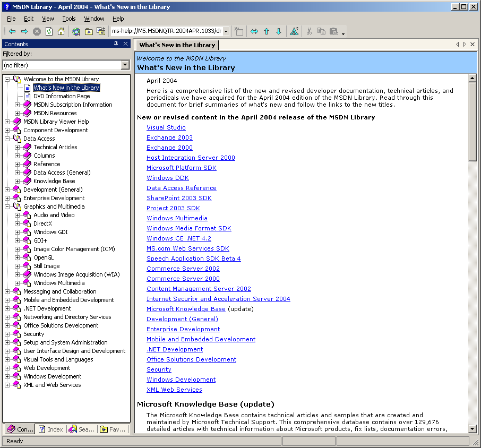Open the View menu

[48, 19]
